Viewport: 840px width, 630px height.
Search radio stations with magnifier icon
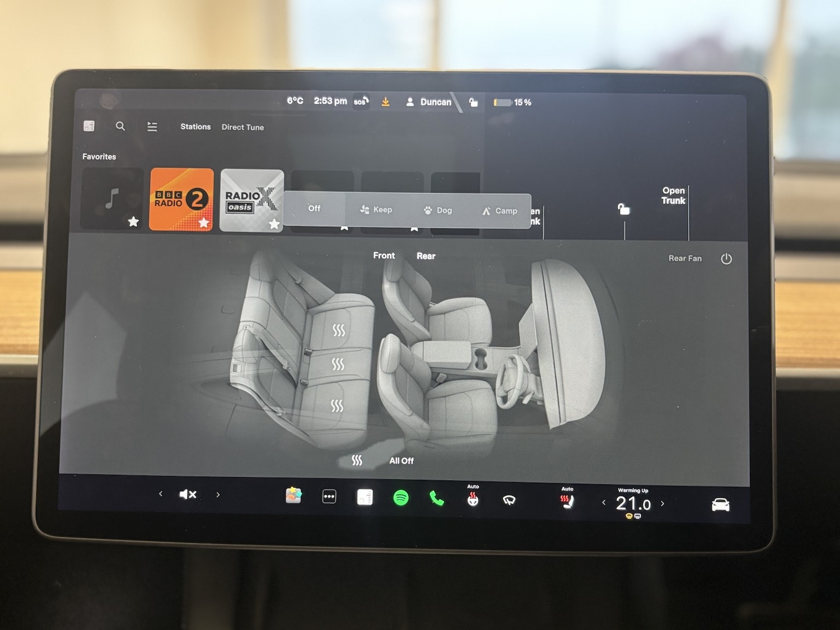(x=120, y=127)
